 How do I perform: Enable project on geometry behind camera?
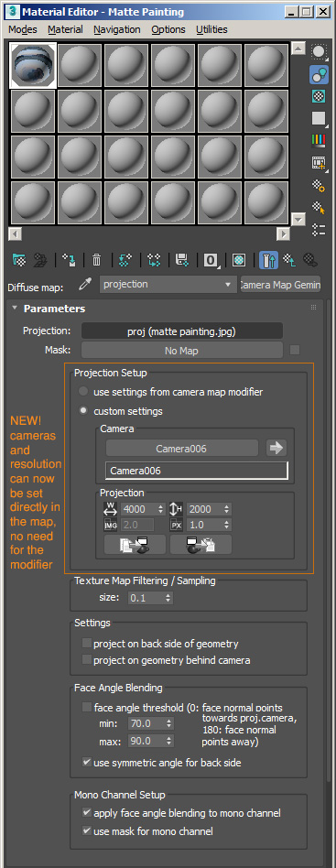click(x=86, y=660)
